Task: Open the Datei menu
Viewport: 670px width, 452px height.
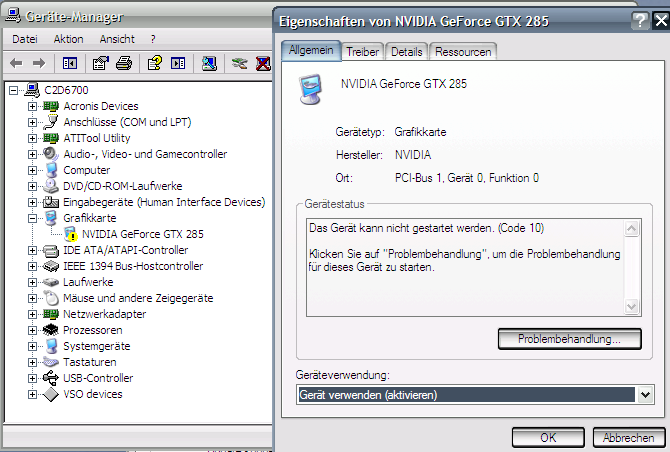Action: point(25,39)
